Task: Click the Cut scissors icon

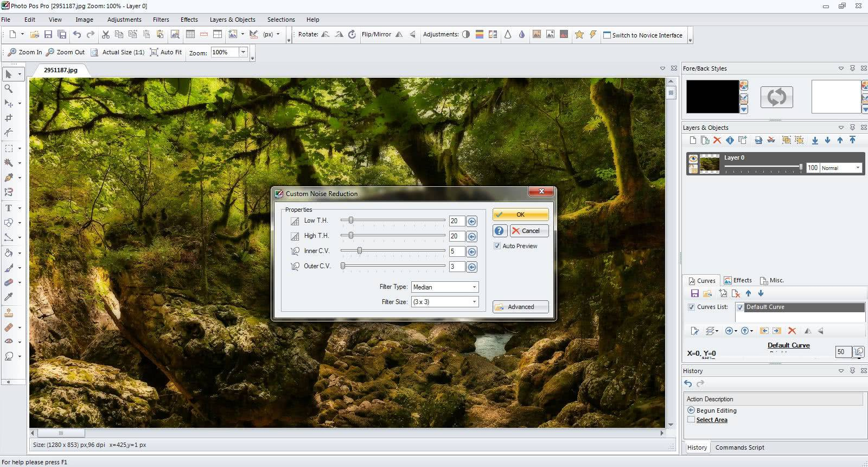Action: (x=106, y=34)
